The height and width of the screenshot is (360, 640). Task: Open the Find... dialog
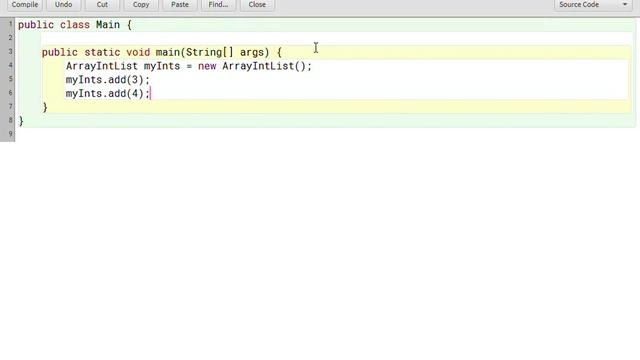(218, 5)
